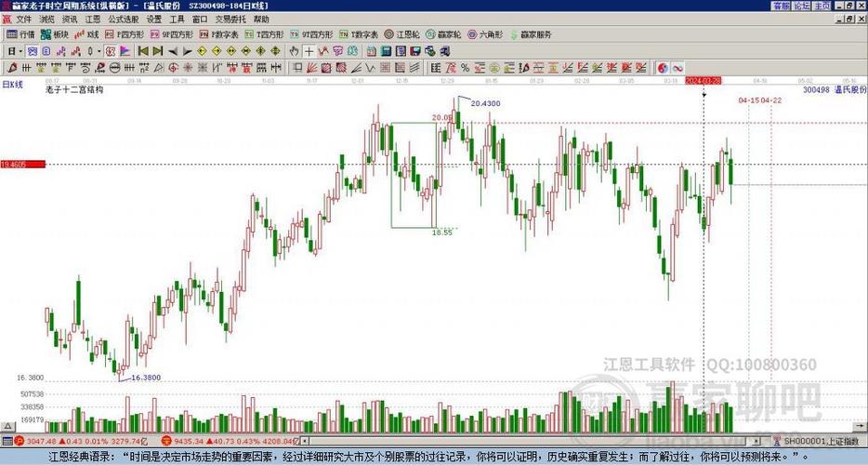Click the 主页 homepage button

click(x=822, y=6)
